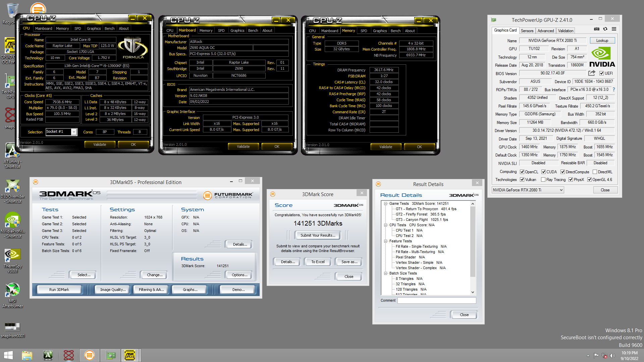This screenshot has width=644, height=362.
Task: Open the NVidiaProfile shortcut on the desktop
Action: (x=13, y=226)
